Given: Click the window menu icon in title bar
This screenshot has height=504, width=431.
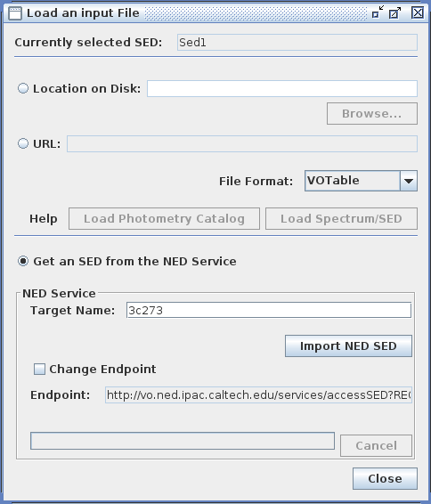Looking at the screenshot, I should click(15, 13).
